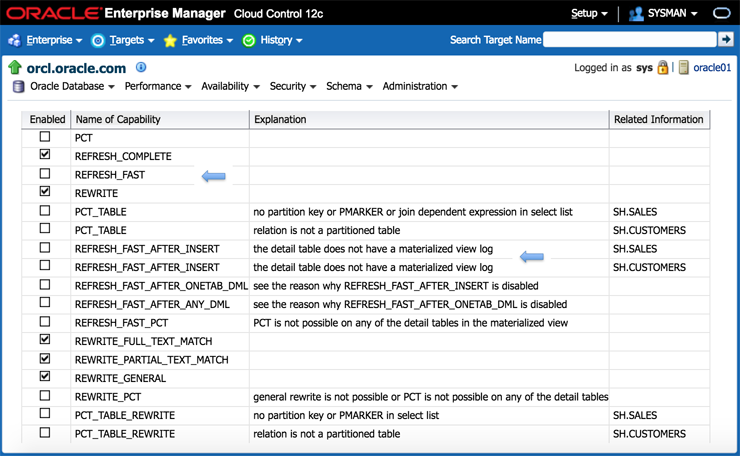This screenshot has width=740, height=456.
Task: Open the Schema menu
Action: click(349, 87)
